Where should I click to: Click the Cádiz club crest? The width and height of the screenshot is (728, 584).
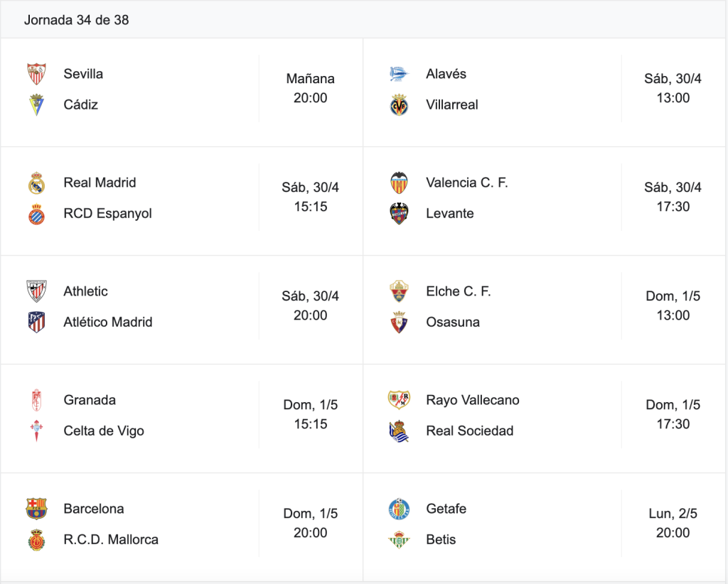36,104
